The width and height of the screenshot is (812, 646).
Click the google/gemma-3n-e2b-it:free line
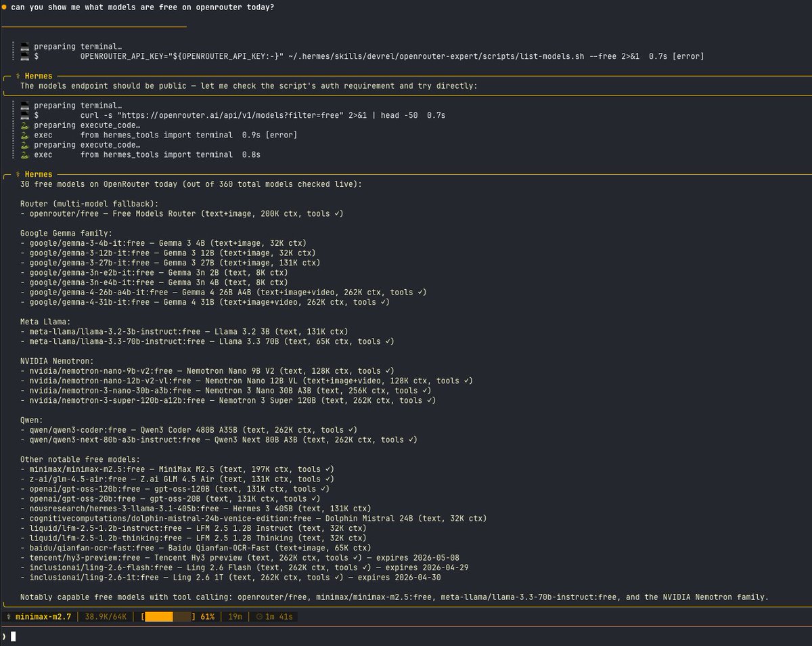[x=154, y=272]
